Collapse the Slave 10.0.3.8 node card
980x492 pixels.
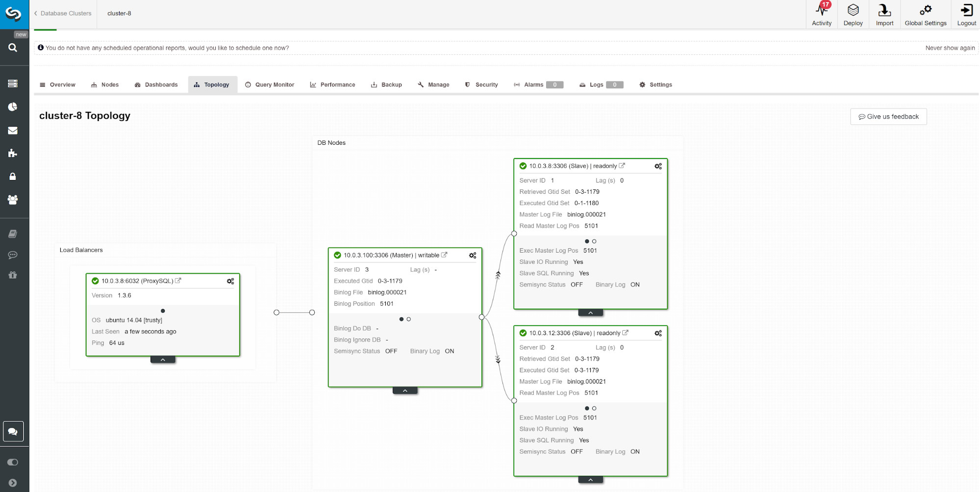coord(591,313)
